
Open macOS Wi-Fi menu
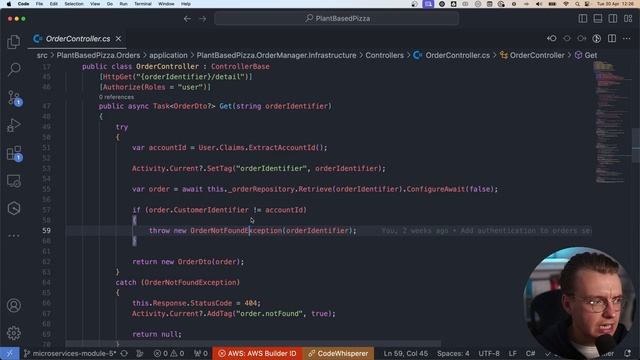coord(566,4)
